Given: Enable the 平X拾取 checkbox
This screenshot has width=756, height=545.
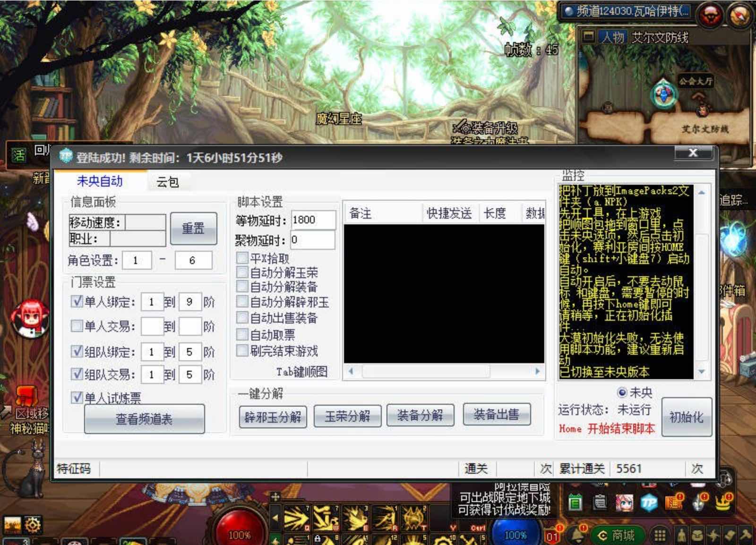Looking at the screenshot, I should point(242,258).
